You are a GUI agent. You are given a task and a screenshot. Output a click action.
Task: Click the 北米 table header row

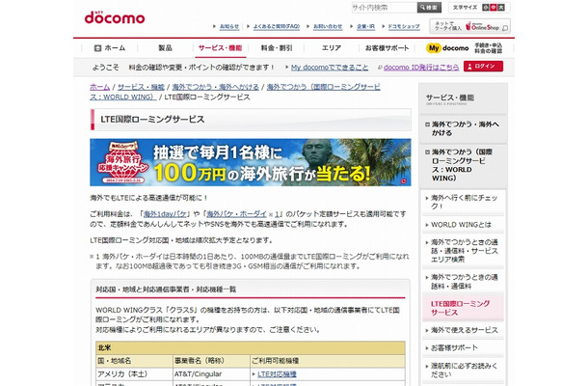coord(251,347)
